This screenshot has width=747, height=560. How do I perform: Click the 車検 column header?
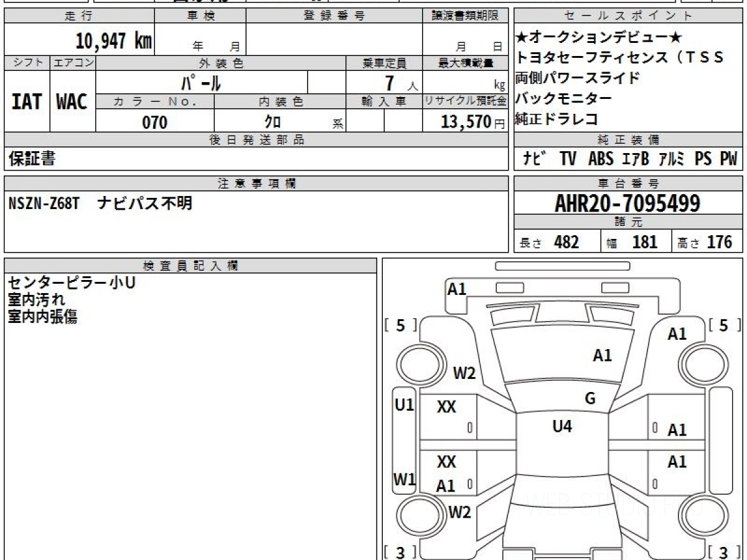pos(200,16)
